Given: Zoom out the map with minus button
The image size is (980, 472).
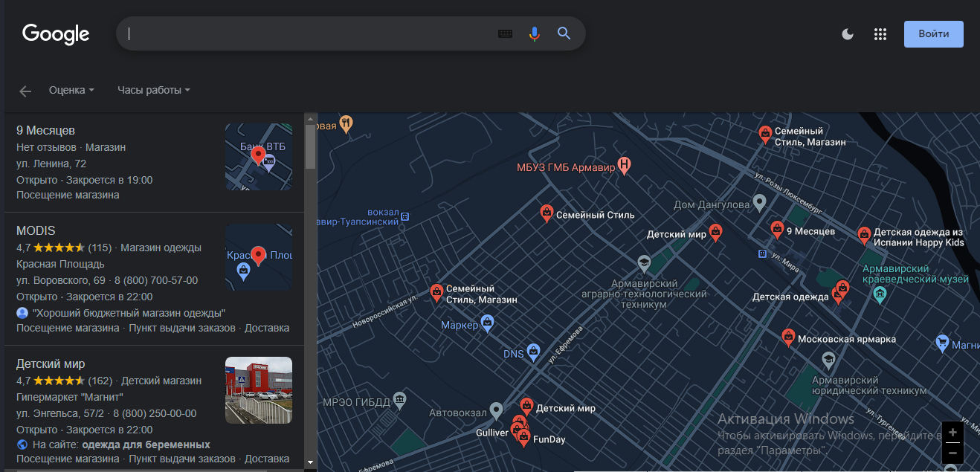Looking at the screenshot, I should click(952, 453).
